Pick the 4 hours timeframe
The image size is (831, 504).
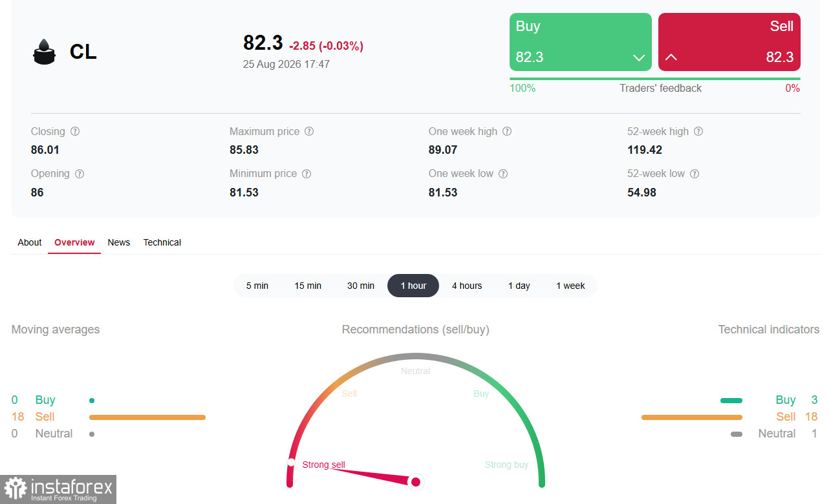[467, 286]
